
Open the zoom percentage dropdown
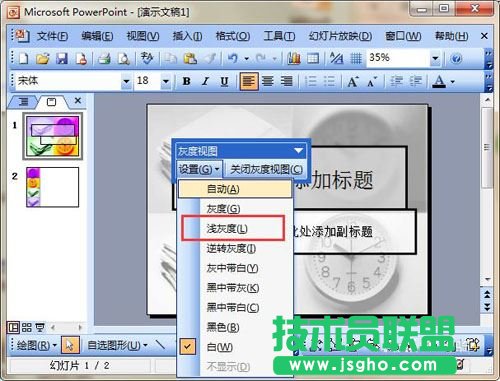pyautogui.click(x=435, y=59)
